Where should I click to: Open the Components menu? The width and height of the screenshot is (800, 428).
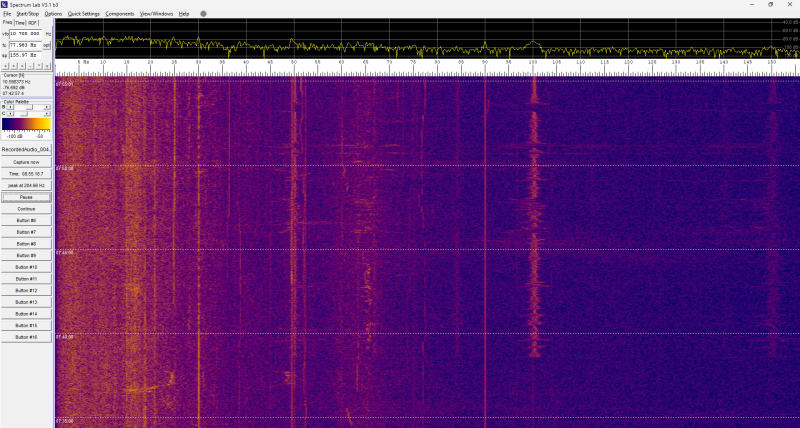(120, 14)
